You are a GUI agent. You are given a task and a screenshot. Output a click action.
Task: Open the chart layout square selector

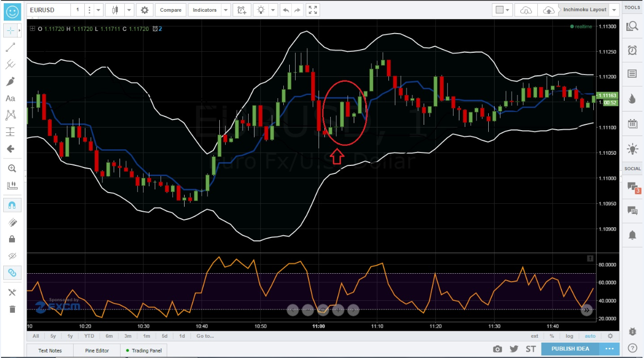pyautogui.click(x=503, y=10)
